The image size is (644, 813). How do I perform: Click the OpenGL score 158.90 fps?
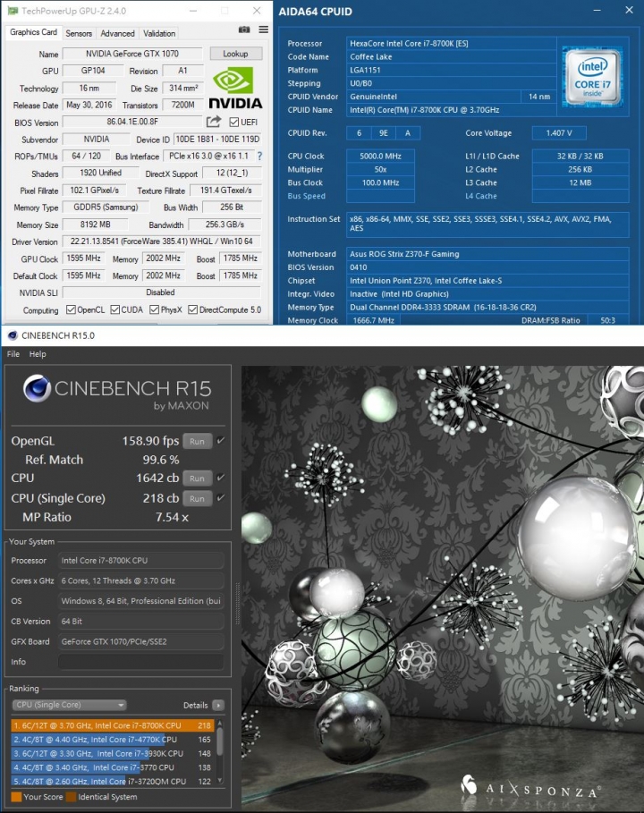pyautogui.click(x=150, y=441)
